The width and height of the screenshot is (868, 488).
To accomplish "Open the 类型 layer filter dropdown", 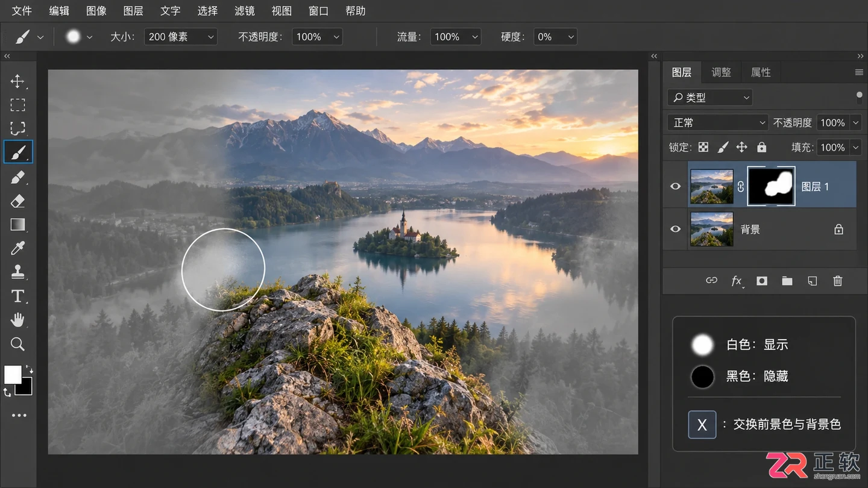I will (x=710, y=97).
